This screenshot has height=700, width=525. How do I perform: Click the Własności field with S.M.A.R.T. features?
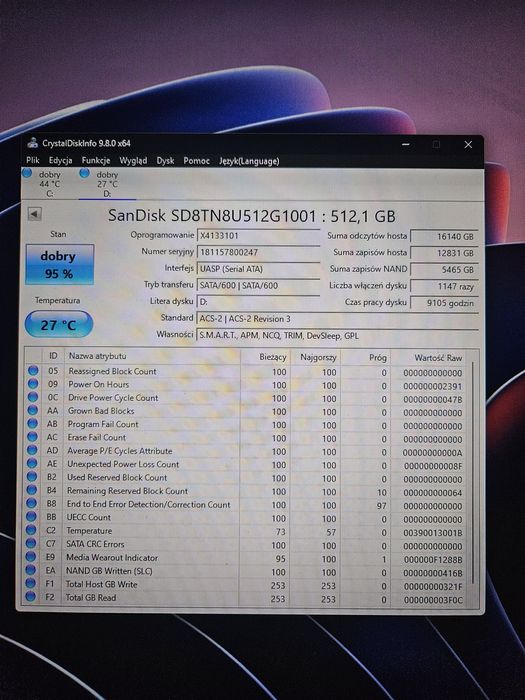pos(337,335)
